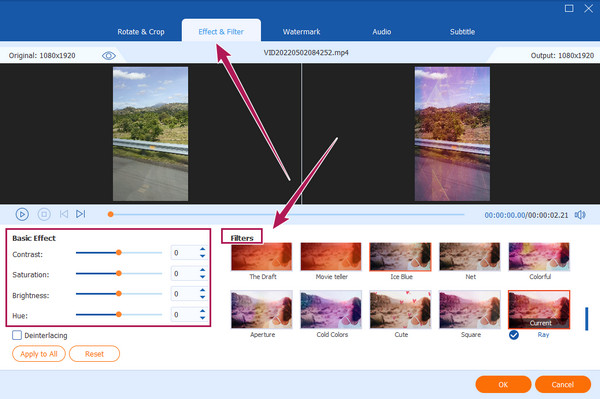
Task: Confirm changes with OK button
Action: pos(503,384)
